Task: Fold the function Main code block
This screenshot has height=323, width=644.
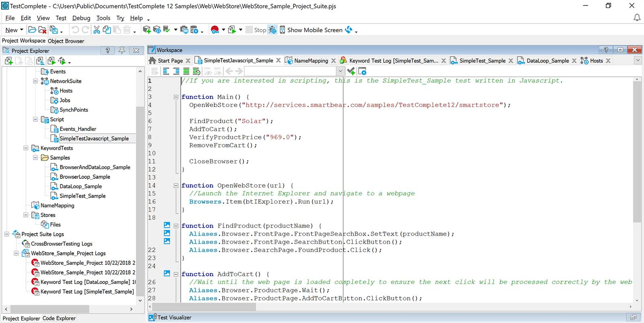Action: pyautogui.click(x=176, y=97)
